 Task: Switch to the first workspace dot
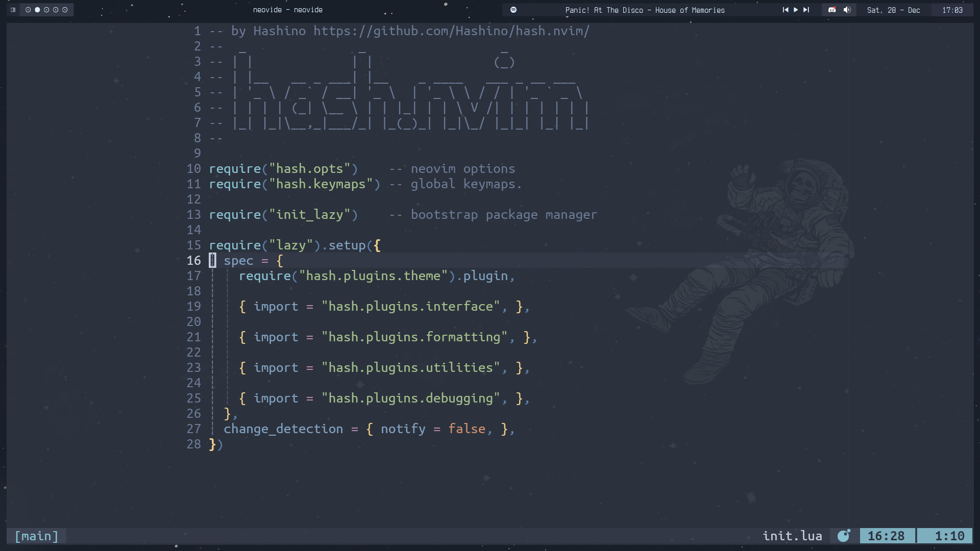point(28,10)
